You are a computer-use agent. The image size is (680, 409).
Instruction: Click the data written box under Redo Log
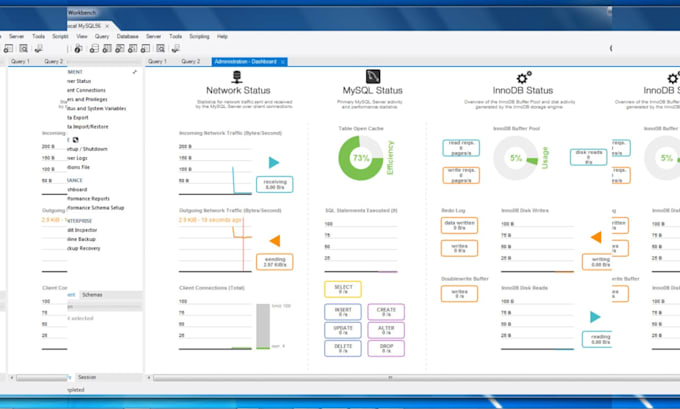459,225
